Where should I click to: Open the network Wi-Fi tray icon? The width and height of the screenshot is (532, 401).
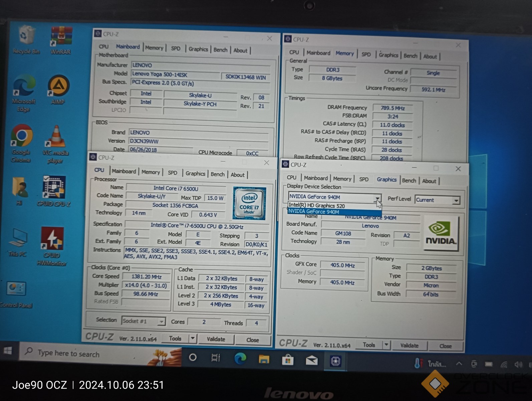point(504,364)
